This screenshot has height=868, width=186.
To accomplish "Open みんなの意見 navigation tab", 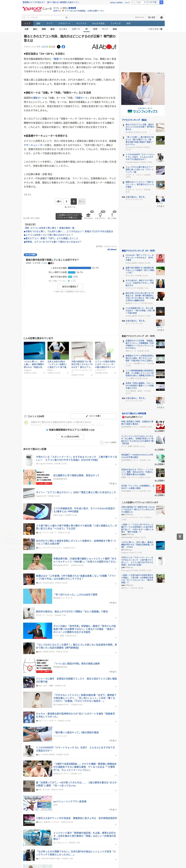I will (x=98, y=24).
